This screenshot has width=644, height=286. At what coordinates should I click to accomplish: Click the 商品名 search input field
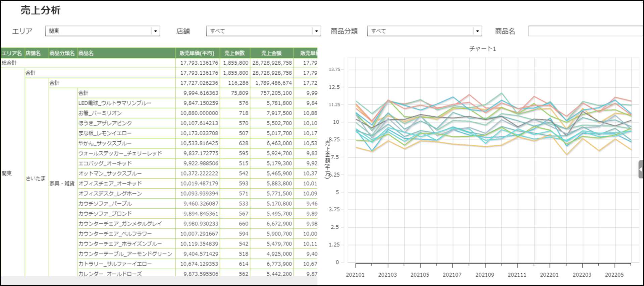pos(585,31)
